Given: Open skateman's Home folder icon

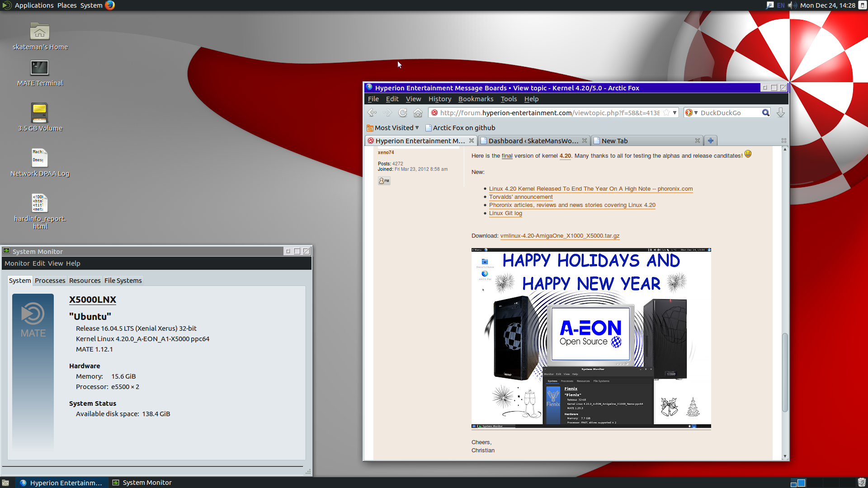Looking at the screenshot, I should click(x=40, y=32).
